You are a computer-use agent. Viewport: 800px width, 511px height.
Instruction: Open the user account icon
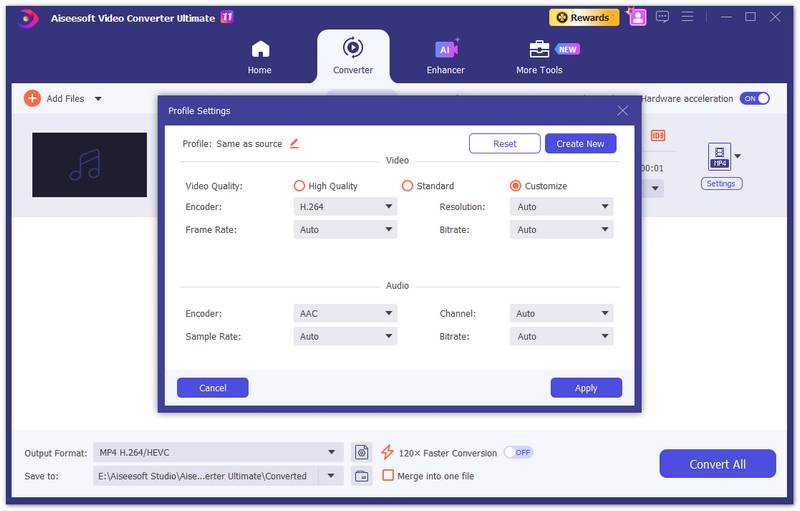click(x=636, y=17)
